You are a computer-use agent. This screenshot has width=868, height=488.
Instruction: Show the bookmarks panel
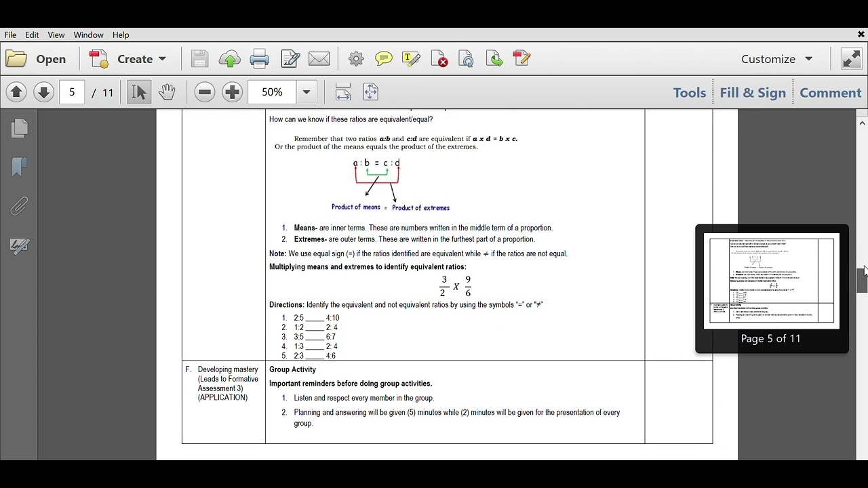click(20, 167)
